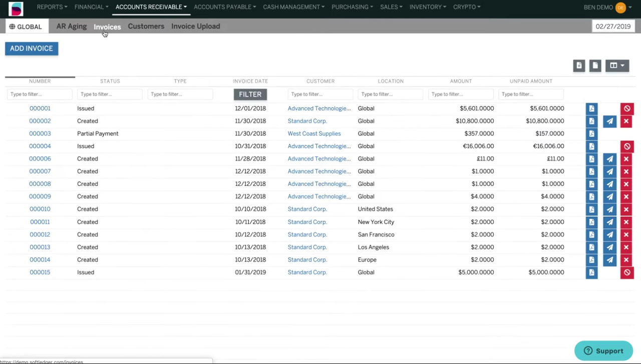Open the Accounts Receivable menu
Screen dimensions: 641x364
pyautogui.click(x=151, y=7)
